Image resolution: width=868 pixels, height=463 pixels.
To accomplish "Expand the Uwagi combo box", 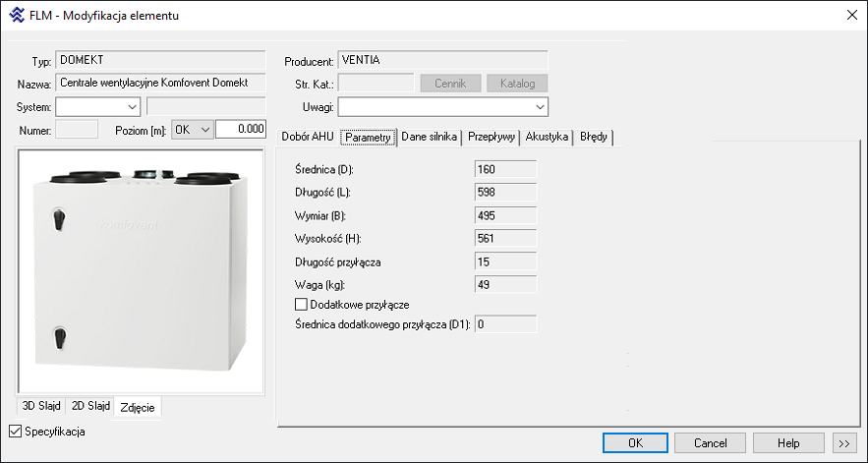I will coord(540,106).
